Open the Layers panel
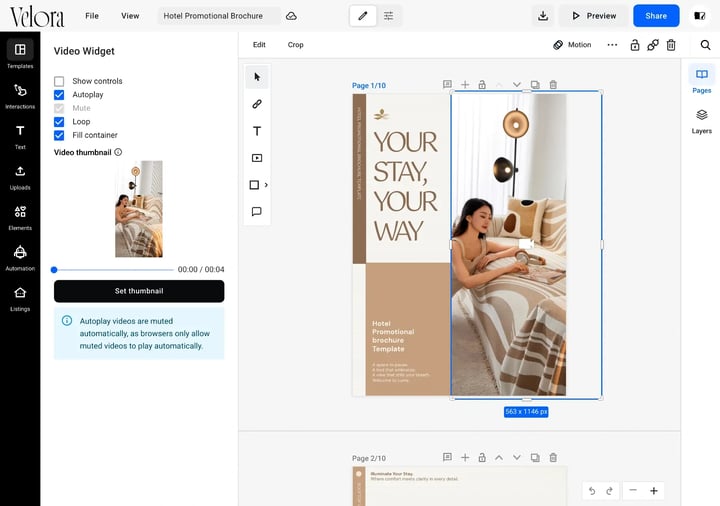Viewport: 720px width, 506px height. [x=701, y=121]
